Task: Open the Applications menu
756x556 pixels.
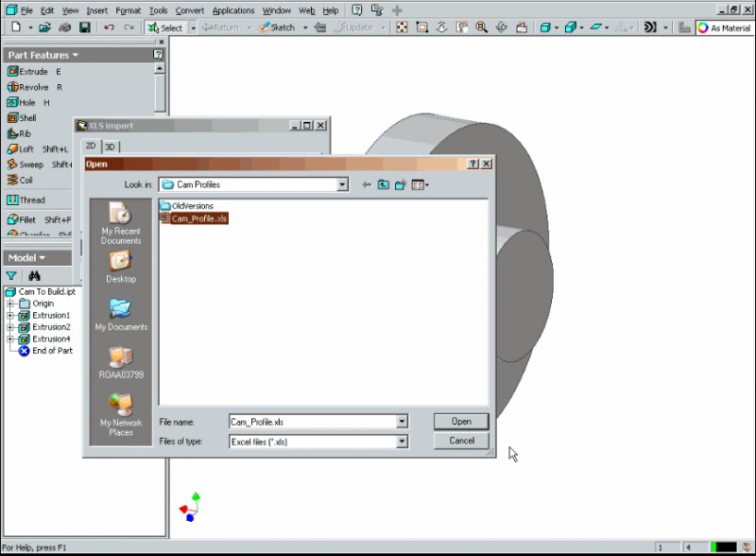Action: [232, 10]
